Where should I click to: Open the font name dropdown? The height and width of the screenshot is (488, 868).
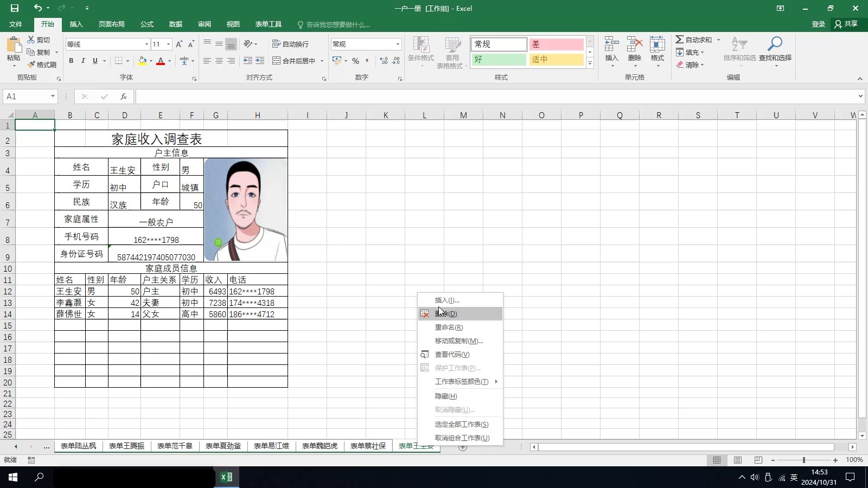point(145,44)
